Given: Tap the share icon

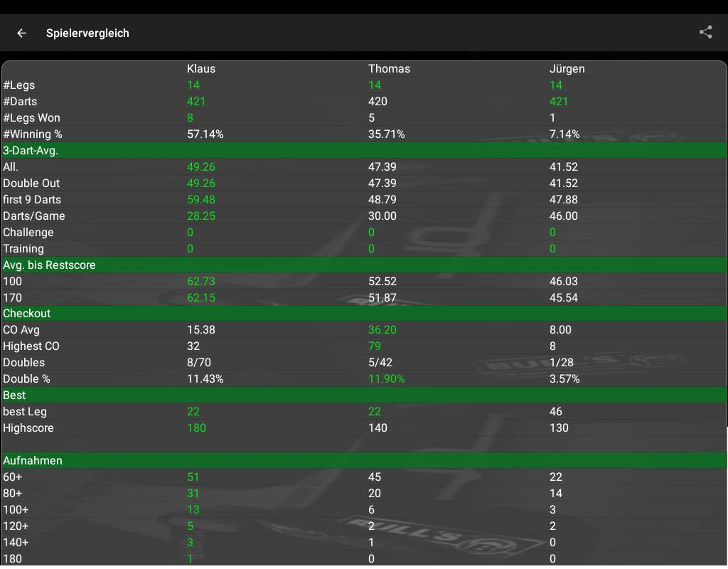Looking at the screenshot, I should [705, 32].
